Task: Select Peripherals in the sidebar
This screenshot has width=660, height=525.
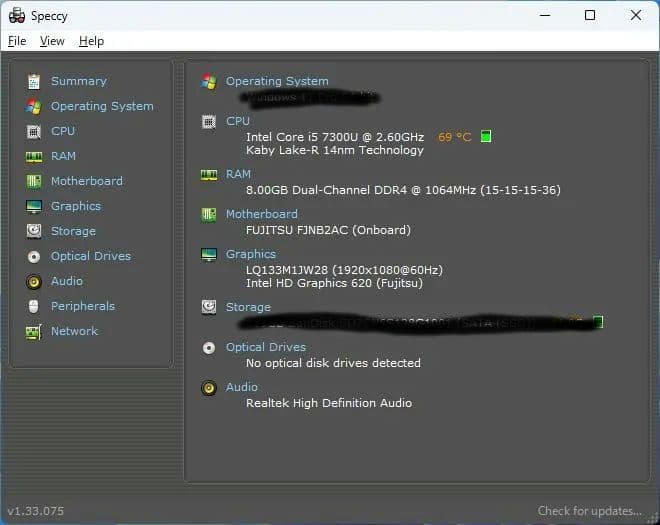Action: coord(83,306)
